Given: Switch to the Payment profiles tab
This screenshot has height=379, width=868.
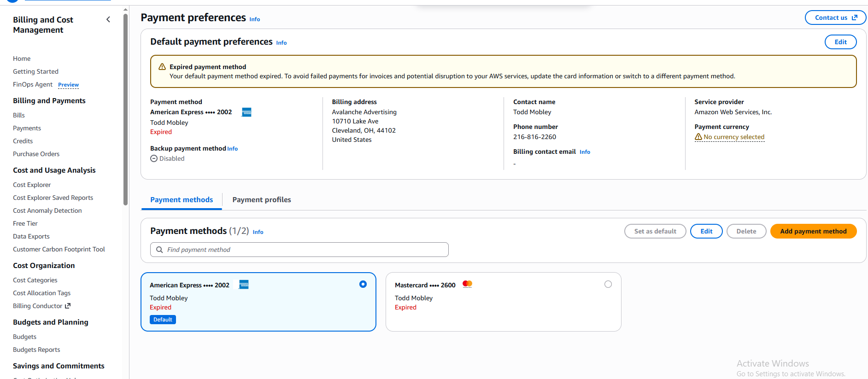Looking at the screenshot, I should (262, 200).
